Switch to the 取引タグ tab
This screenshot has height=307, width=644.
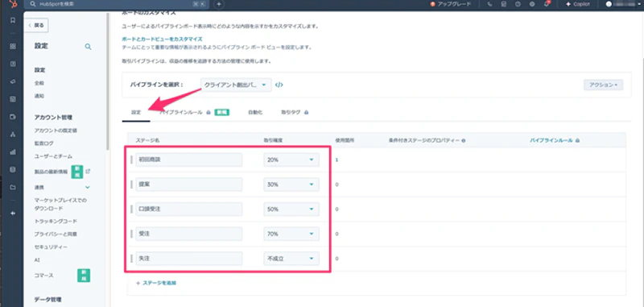(x=295, y=112)
